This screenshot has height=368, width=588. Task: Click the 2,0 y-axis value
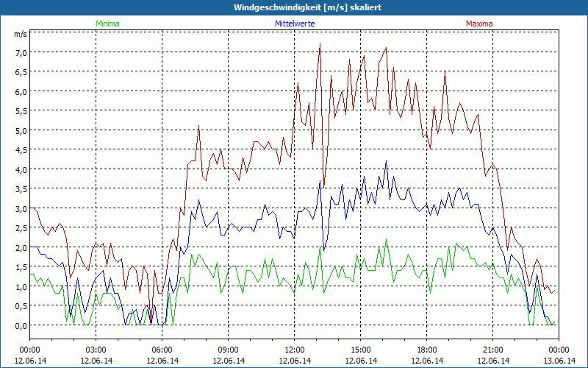tap(21, 248)
